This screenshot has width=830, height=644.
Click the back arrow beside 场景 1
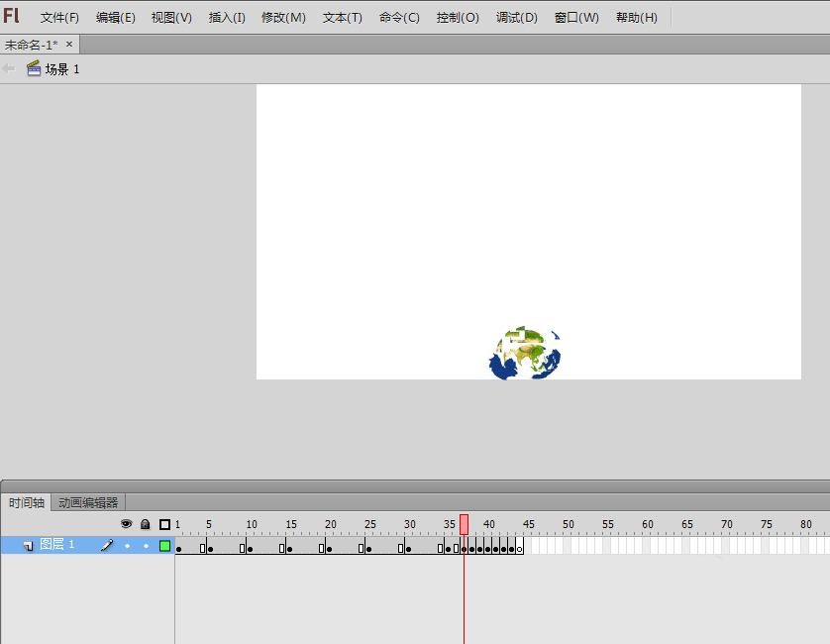tap(9, 68)
